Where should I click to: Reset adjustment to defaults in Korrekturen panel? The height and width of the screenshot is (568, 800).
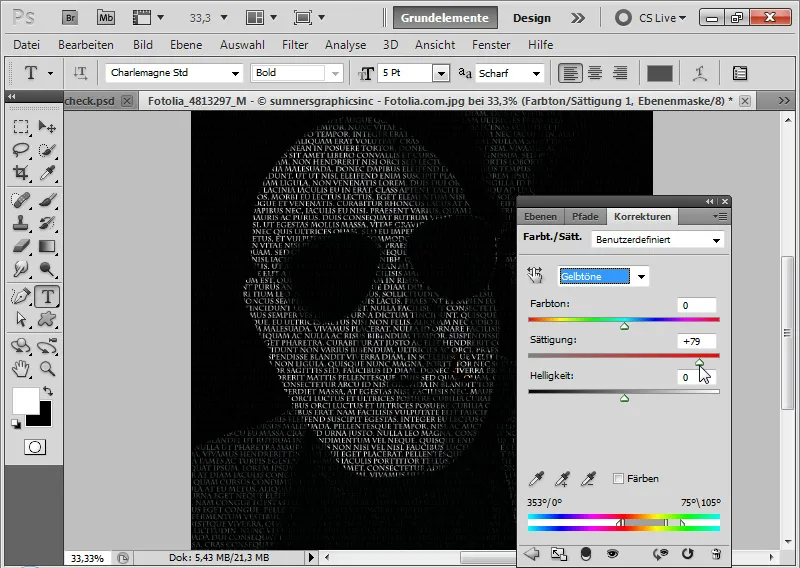[x=687, y=554]
